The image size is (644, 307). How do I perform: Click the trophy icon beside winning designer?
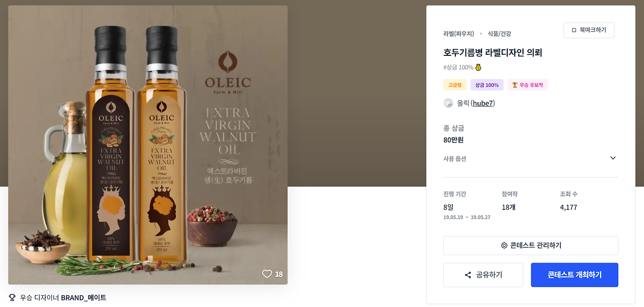12,297
